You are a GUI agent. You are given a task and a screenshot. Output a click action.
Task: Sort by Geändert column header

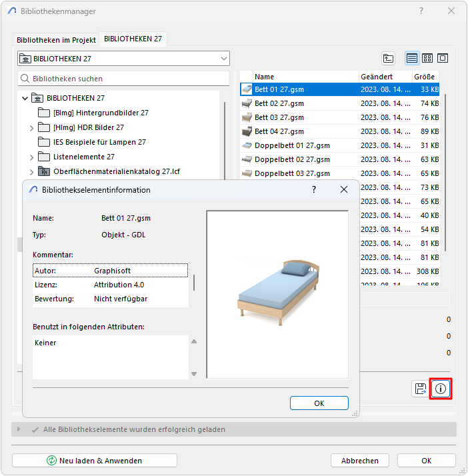[385, 77]
